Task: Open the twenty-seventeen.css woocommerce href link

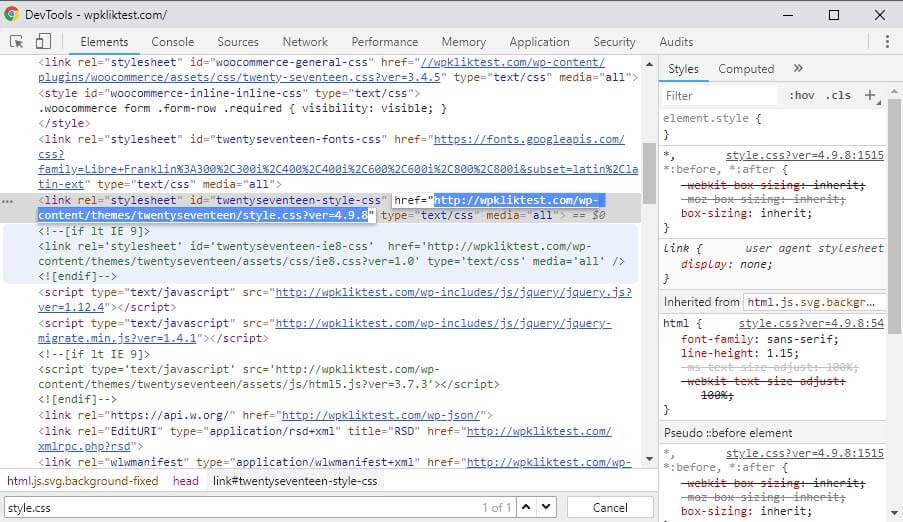Action: [x=239, y=77]
